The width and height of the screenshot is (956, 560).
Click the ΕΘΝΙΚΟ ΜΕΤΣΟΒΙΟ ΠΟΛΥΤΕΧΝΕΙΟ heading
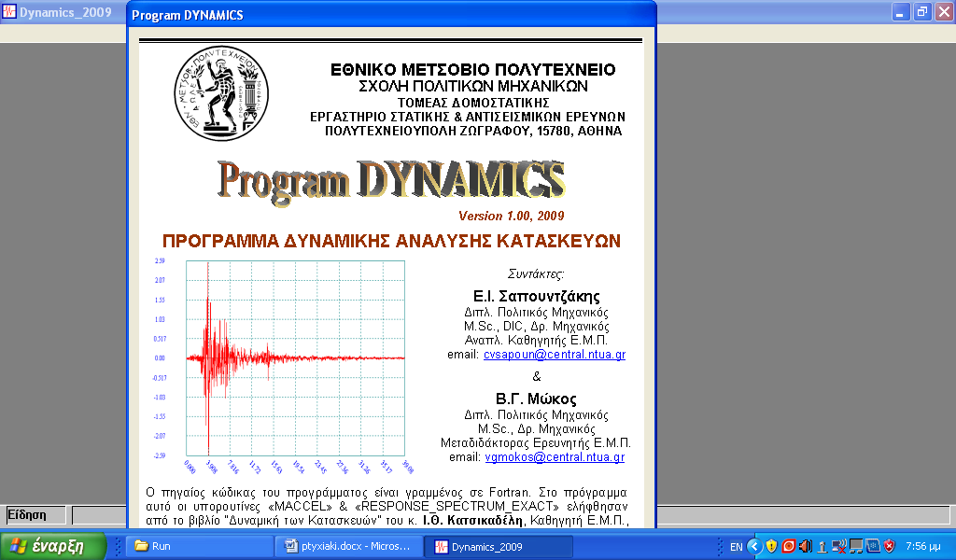point(473,69)
